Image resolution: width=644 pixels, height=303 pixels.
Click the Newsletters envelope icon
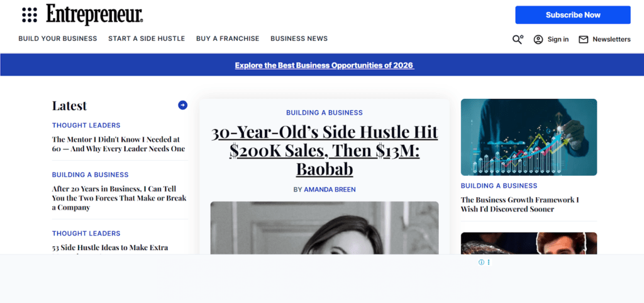pyautogui.click(x=584, y=39)
